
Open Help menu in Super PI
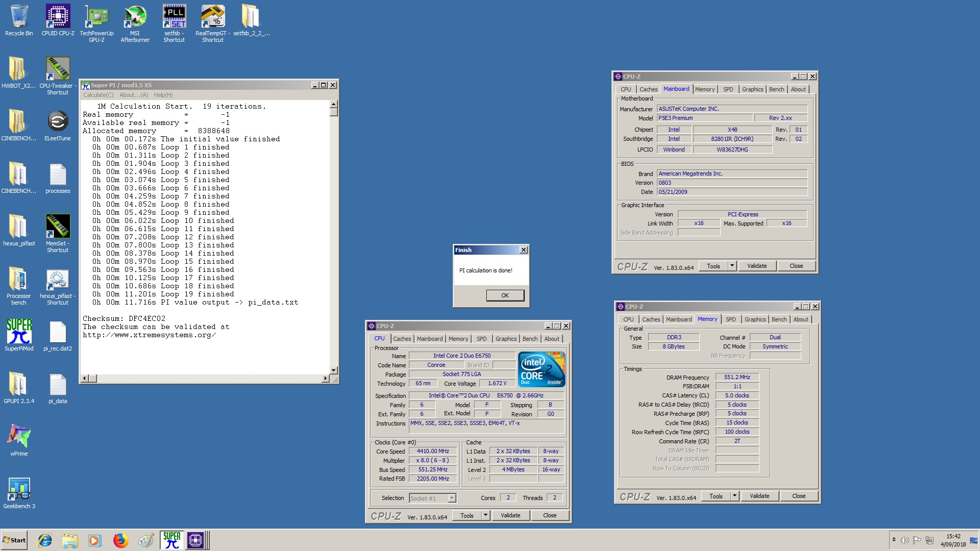163,95
